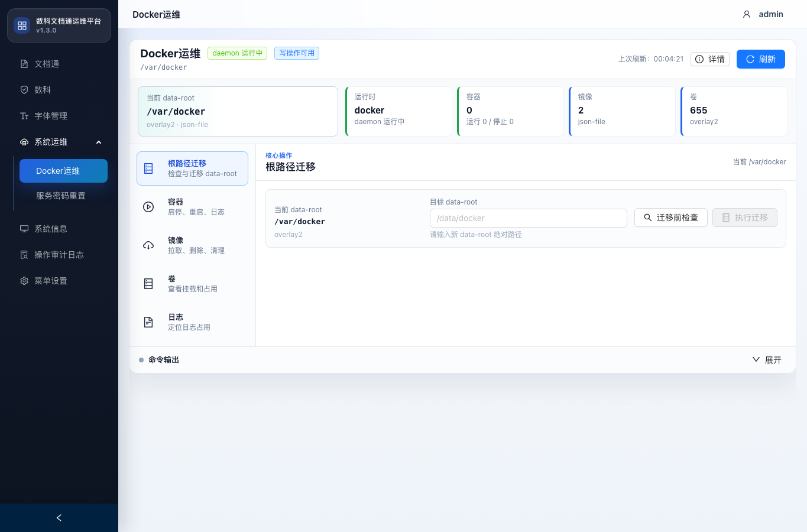
Task: Click the platform logo grid icon
Action: click(x=22, y=25)
